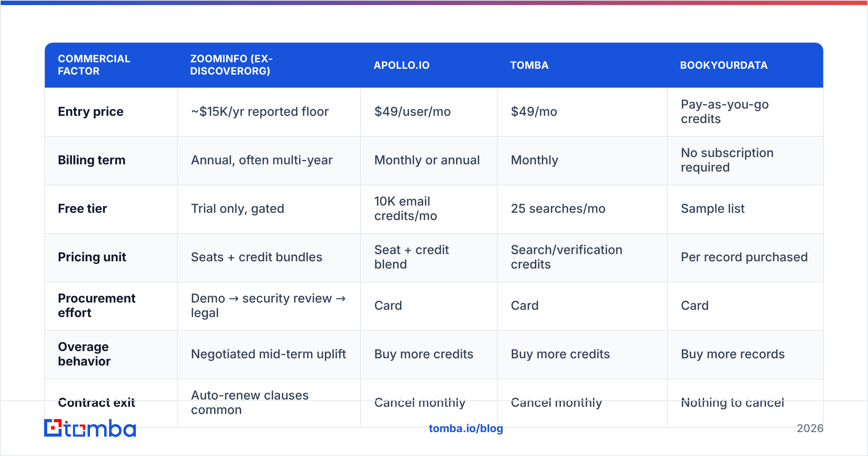The image size is (868, 456).
Task: Click the 2026 year label
Action: coord(810,428)
